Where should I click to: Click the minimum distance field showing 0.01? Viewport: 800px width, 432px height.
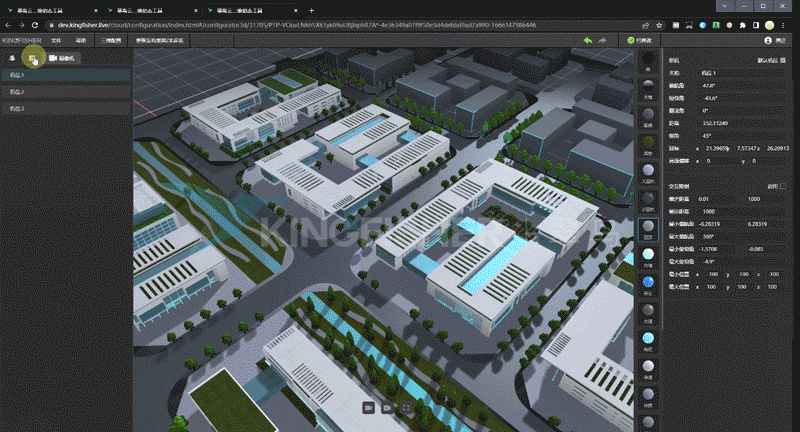coord(719,199)
